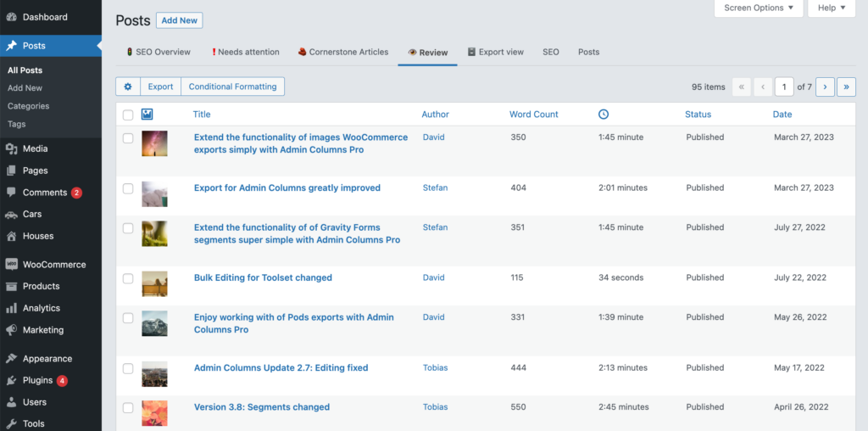868x431 pixels.
Task: Sort by featured image column icon
Action: (147, 115)
